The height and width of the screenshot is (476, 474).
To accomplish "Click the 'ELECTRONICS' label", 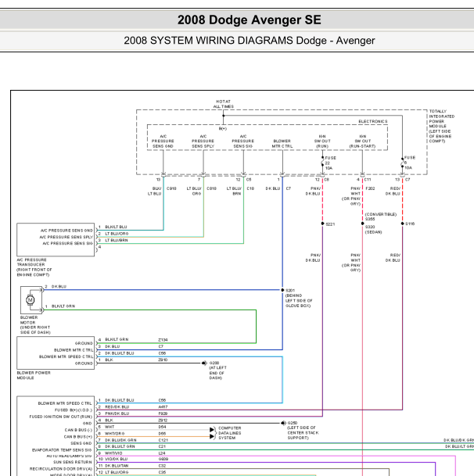I will 373,121.
